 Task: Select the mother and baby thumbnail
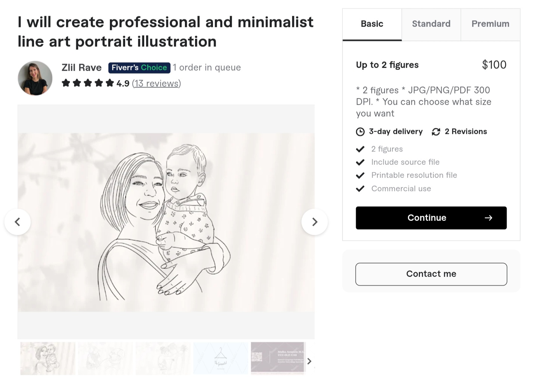(48, 358)
